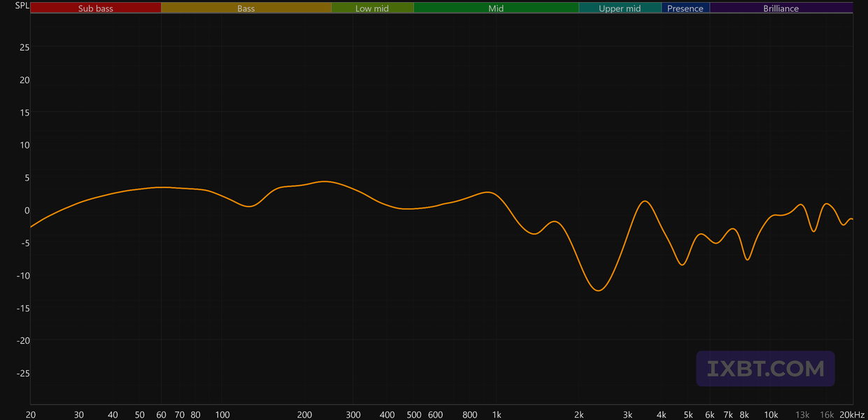868x420 pixels.
Task: Click the 15 dB axis value
Action: (24, 113)
